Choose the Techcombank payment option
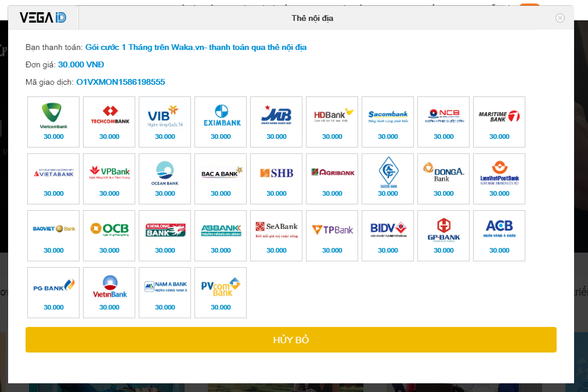This screenshot has width=588, height=392. coord(109,121)
